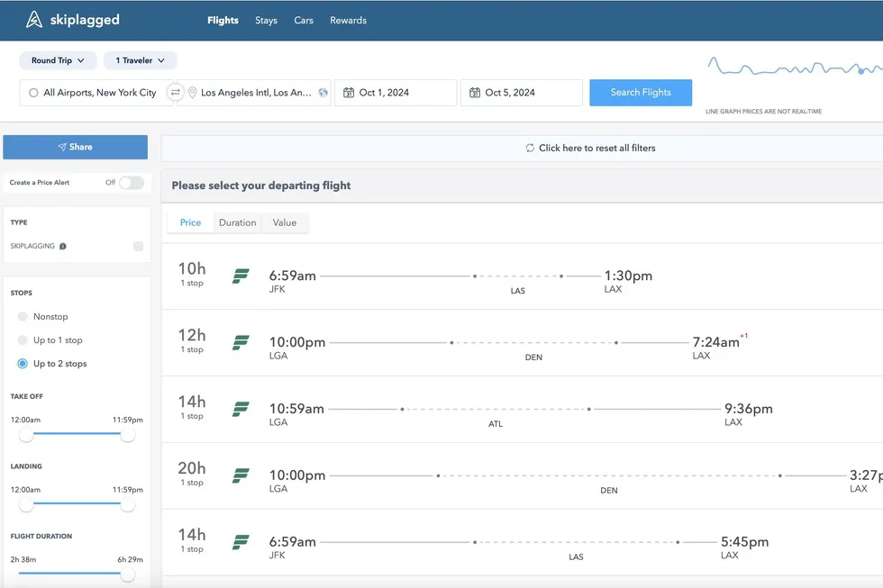Go to the Cars section

click(x=304, y=20)
